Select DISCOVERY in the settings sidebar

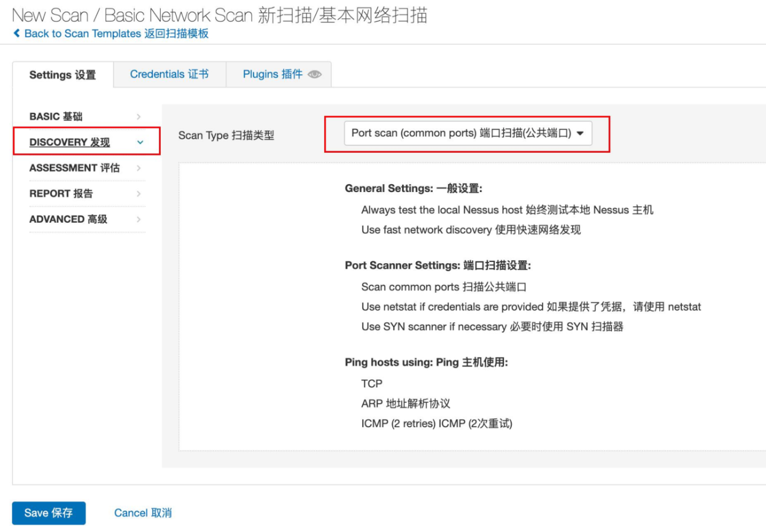[x=69, y=142]
